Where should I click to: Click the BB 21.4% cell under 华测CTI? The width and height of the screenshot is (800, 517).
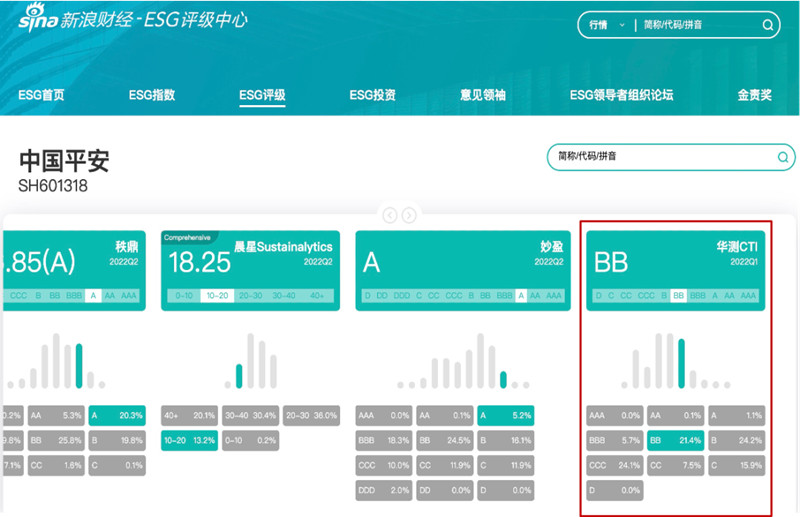tap(676, 440)
